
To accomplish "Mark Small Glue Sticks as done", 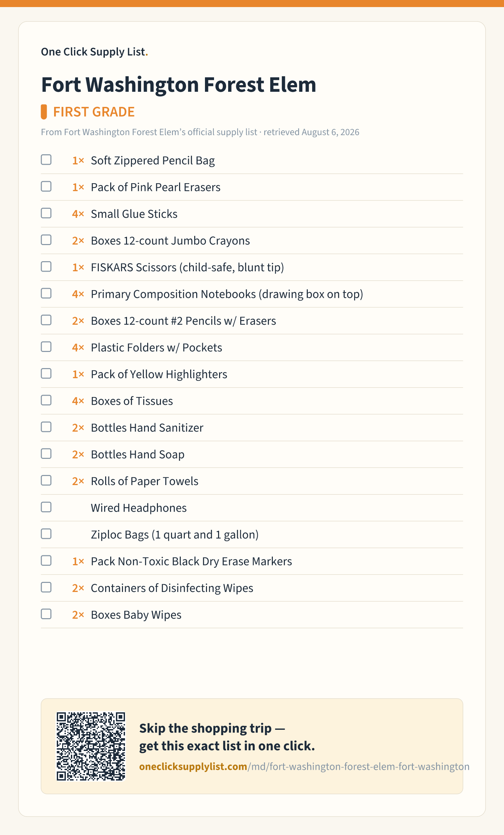I will (46, 213).
